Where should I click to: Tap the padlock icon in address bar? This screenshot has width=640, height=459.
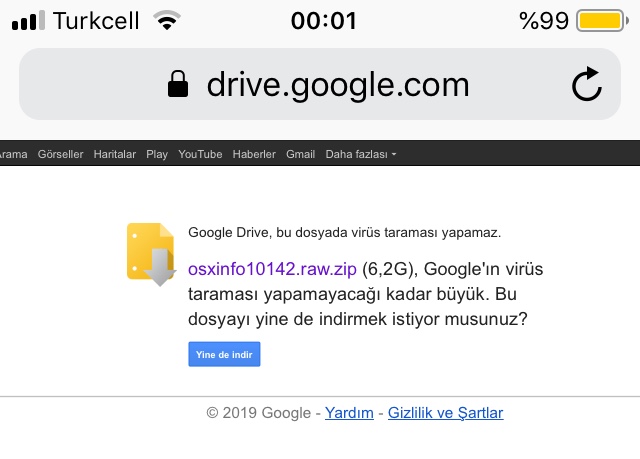coord(178,85)
